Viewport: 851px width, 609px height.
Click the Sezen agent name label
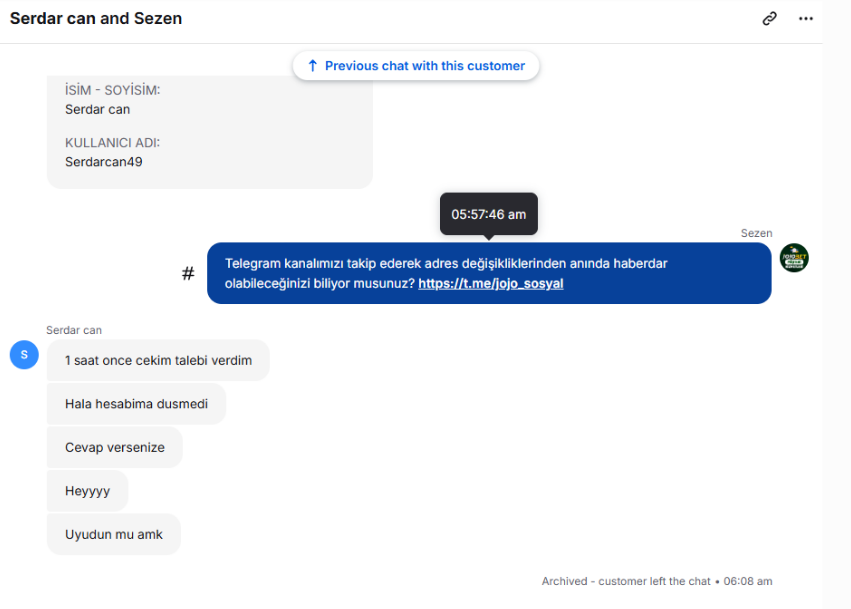click(x=756, y=233)
